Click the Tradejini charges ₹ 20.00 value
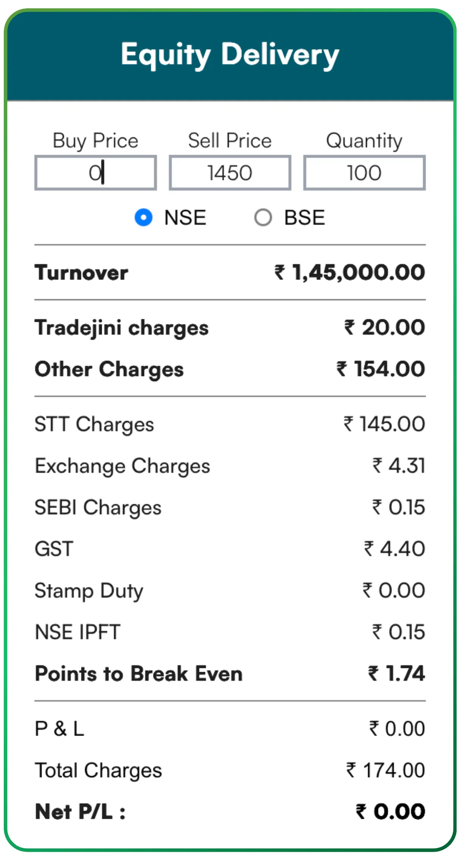Image resolution: width=465 pixels, height=868 pixels. click(384, 328)
